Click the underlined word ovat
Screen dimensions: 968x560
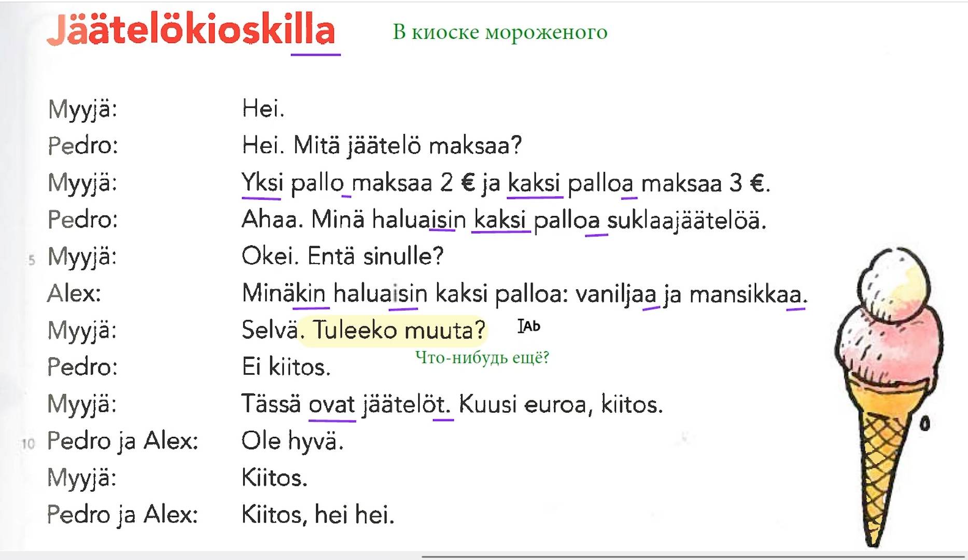pyautogui.click(x=332, y=404)
